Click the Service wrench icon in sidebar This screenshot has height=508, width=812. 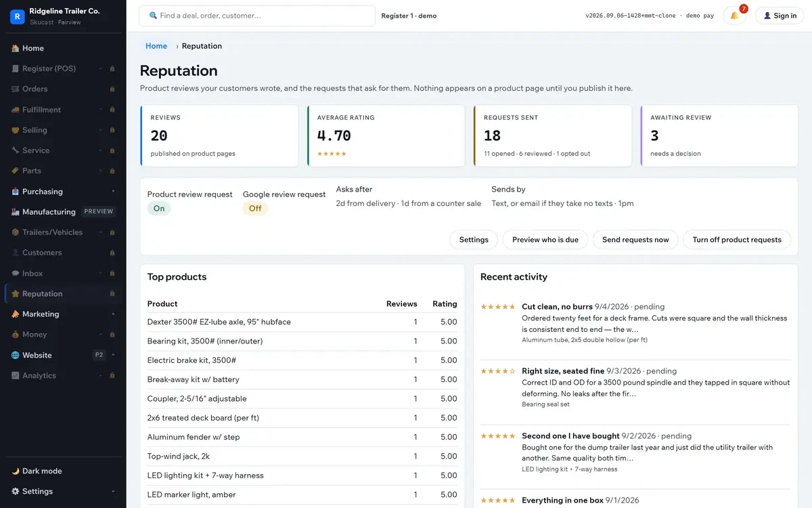point(15,150)
